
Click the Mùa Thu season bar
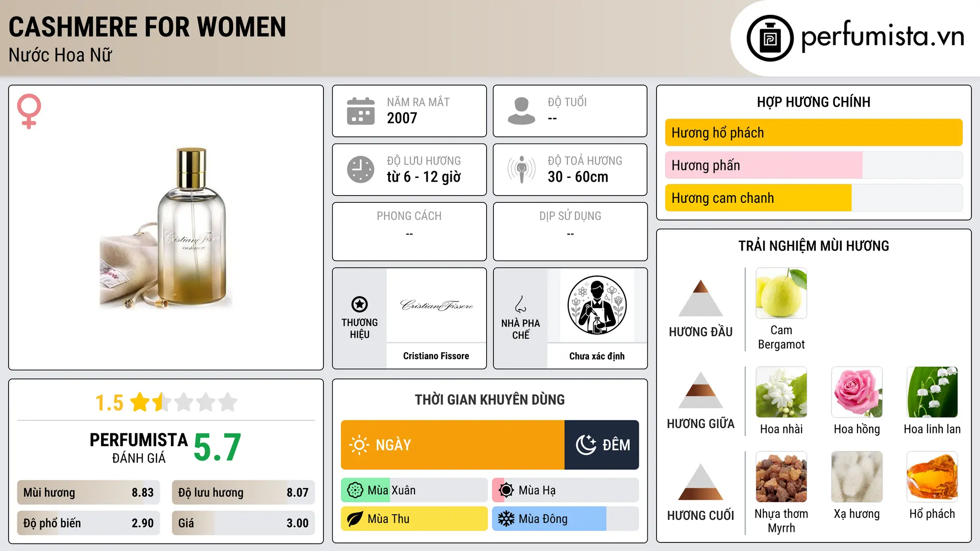coord(414,519)
